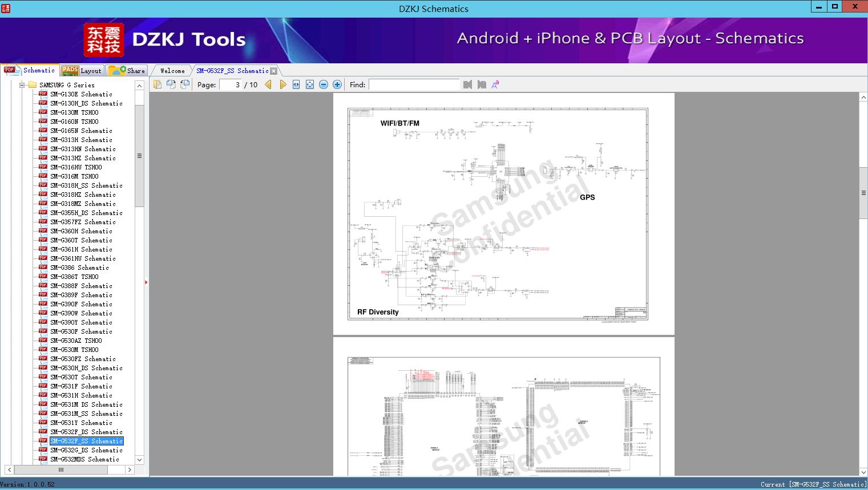Collapse the SAMSUNG G Series tree node
The image size is (868, 490).
22,85
